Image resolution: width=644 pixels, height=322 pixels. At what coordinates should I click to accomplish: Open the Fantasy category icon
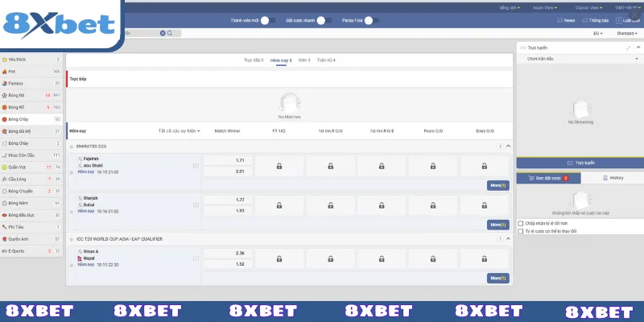tap(5, 84)
